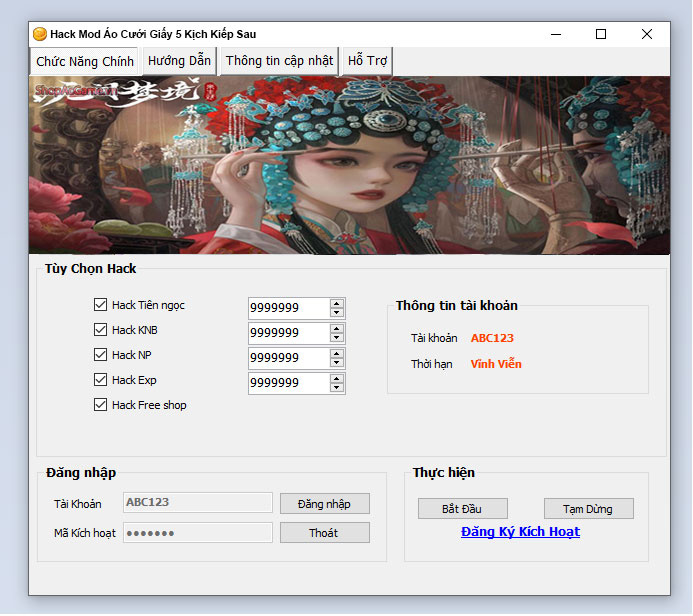The width and height of the screenshot is (693, 616).
Task: Increase the Hack Exp value with up arrow
Action: click(x=337, y=379)
